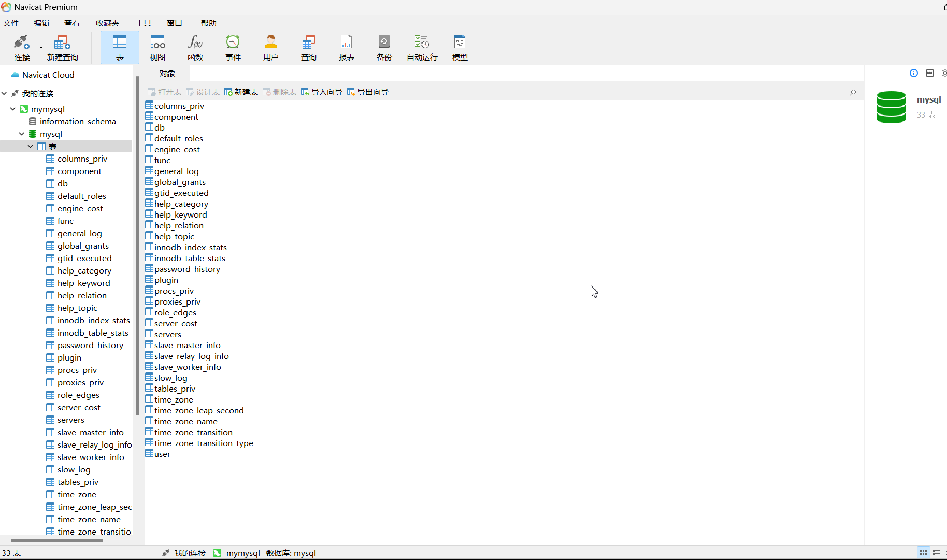Open the Model toolbar icon
This screenshot has height=560, width=947.
pos(460,48)
